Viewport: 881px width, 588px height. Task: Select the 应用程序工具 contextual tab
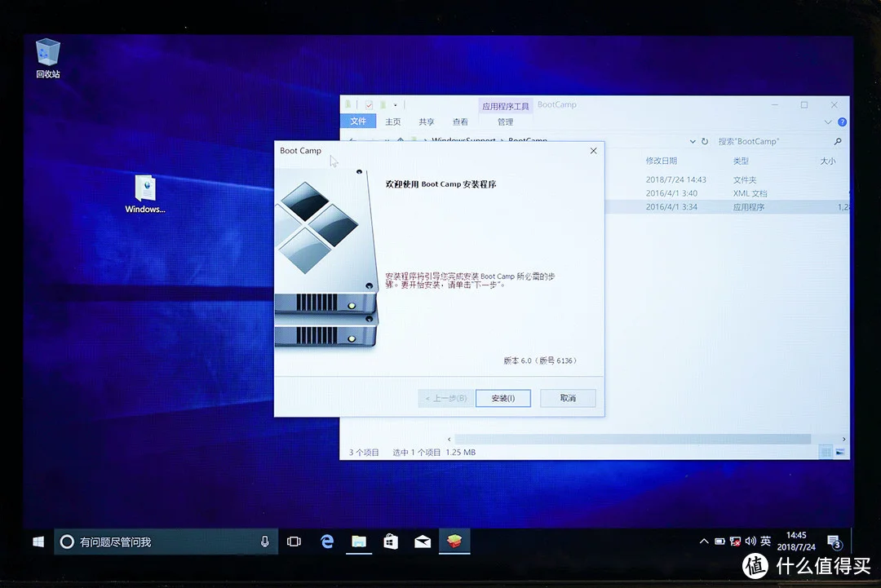click(x=505, y=105)
